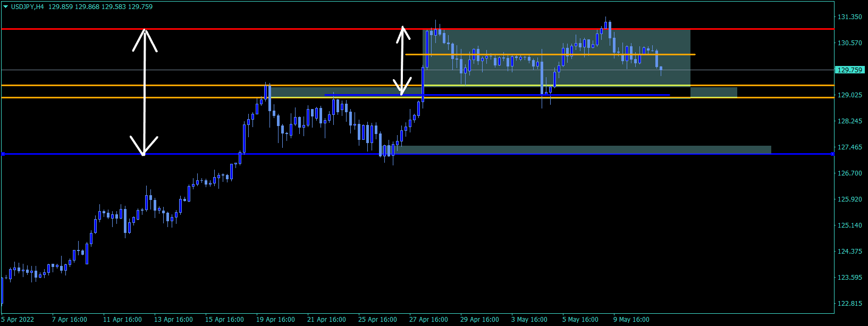Click the 27 Apr 16:00 time label
The width and height of the screenshot is (868, 326).
click(428, 320)
